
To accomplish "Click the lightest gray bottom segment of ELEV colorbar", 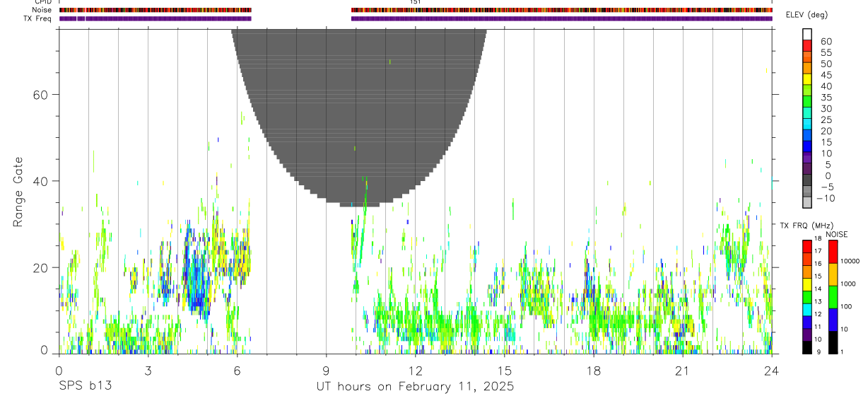I will pyautogui.click(x=807, y=203).
